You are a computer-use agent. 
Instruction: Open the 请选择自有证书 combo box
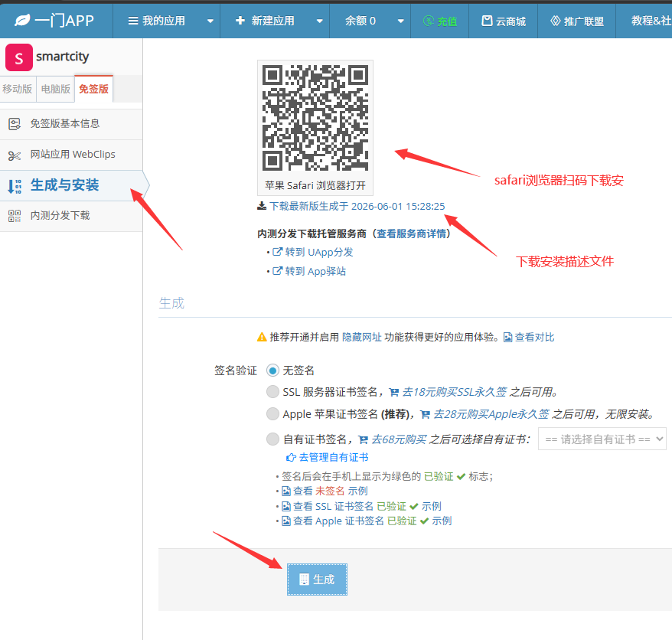coord(602,439)
